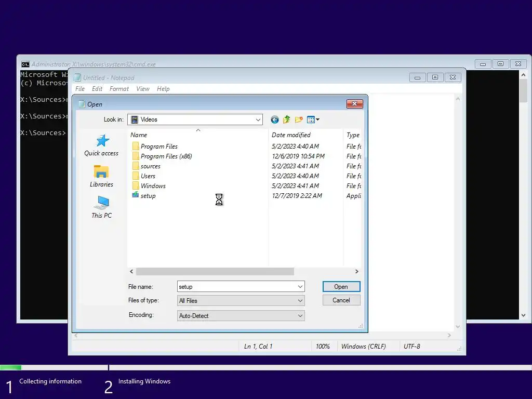Expand the Look in Videos dropdown
The width and height of the screenshot is (532, 399).
tap(258, 119)
